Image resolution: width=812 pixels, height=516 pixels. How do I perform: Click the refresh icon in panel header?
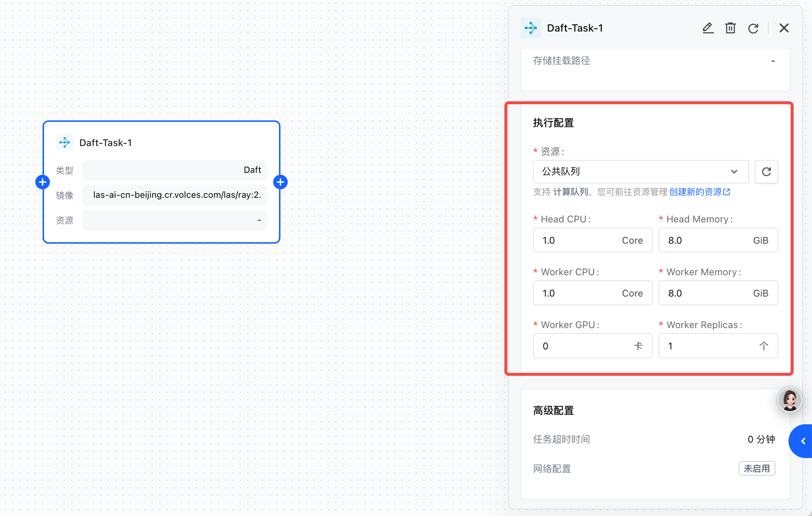[753, 28]
